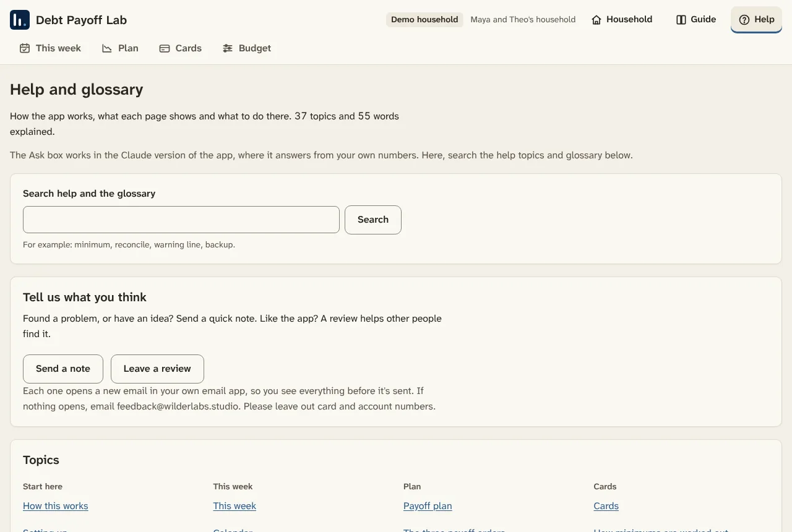Switch to the Plan tab
The image size is (792, 532).
[120, 48]
